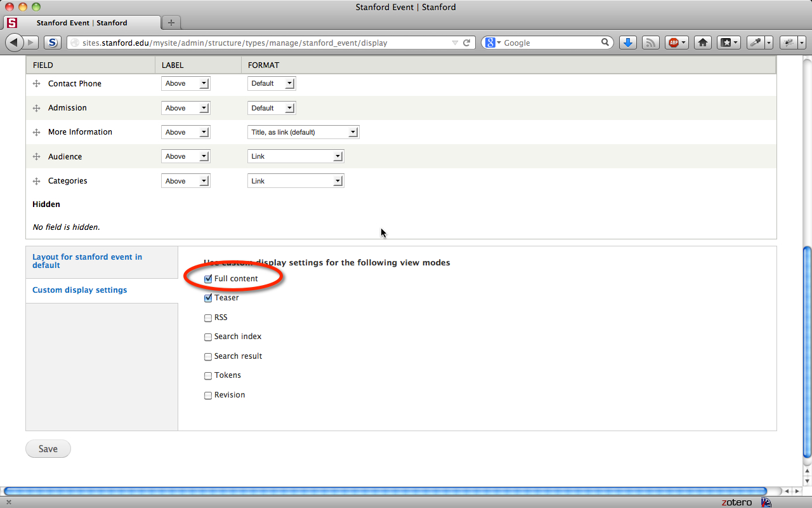812x508 pixels.
Task: Go to the browser Home page icon
Action: point(702,43)
